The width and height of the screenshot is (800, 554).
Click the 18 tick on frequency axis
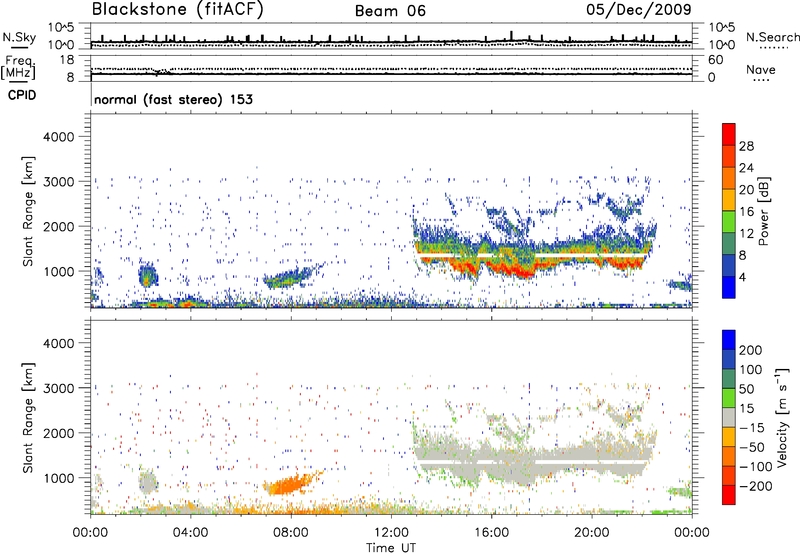67,60
